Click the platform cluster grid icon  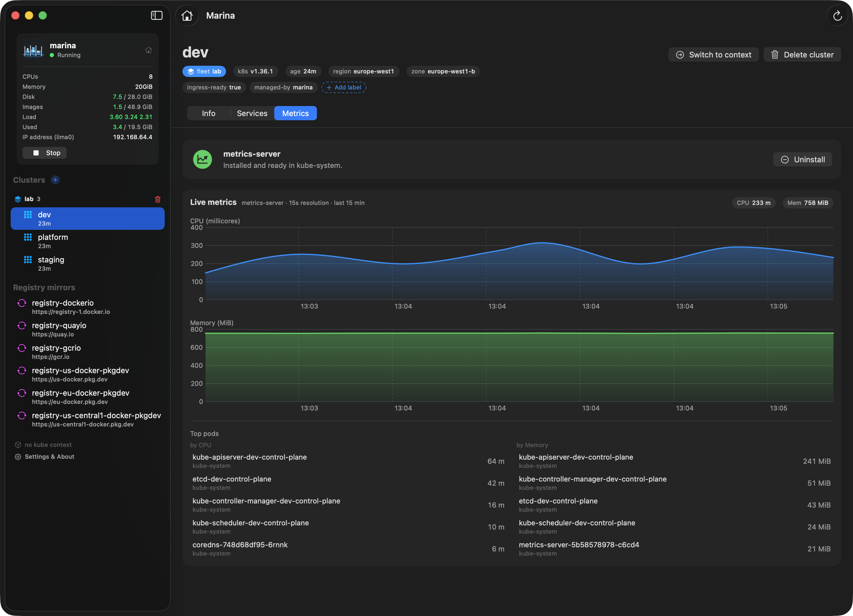click(28, 237)
